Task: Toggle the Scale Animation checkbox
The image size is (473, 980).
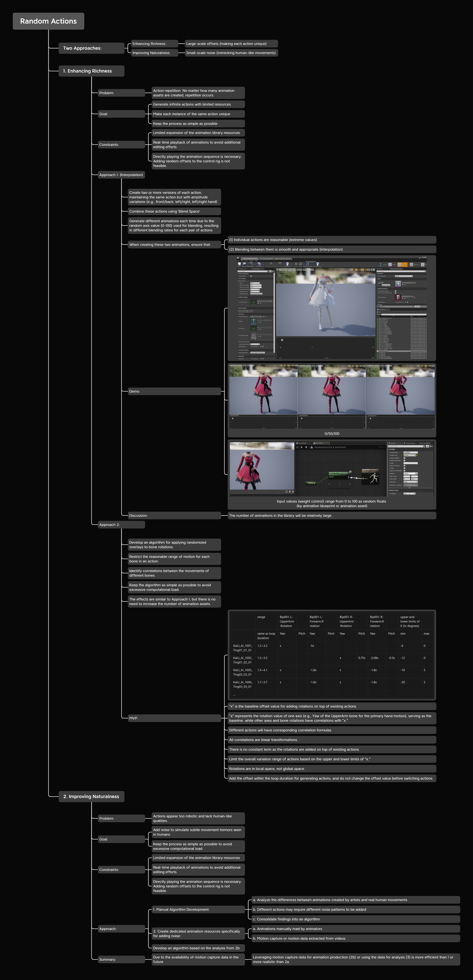Action: tap(251, 276)
